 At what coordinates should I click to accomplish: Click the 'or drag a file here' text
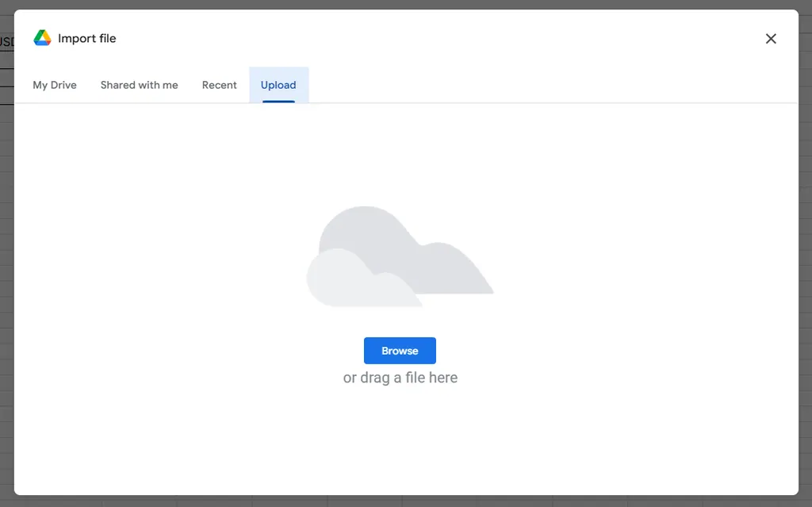400,378
